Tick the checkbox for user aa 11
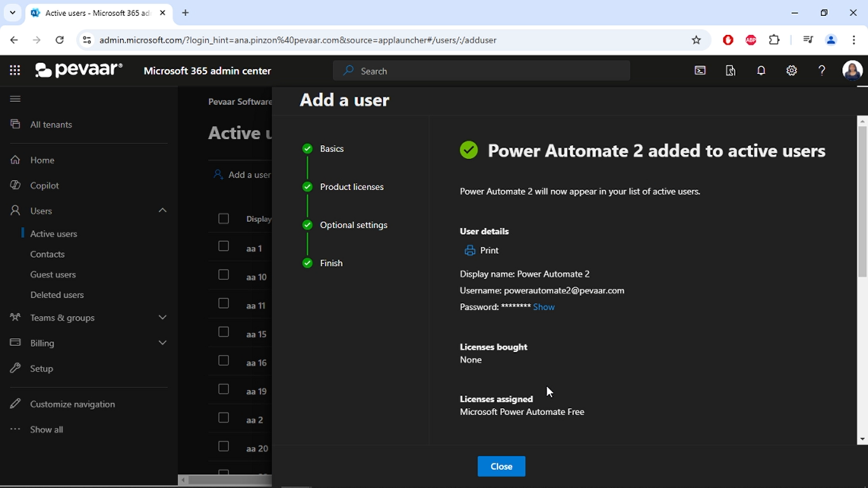868x488 pixels. [224, 303]
